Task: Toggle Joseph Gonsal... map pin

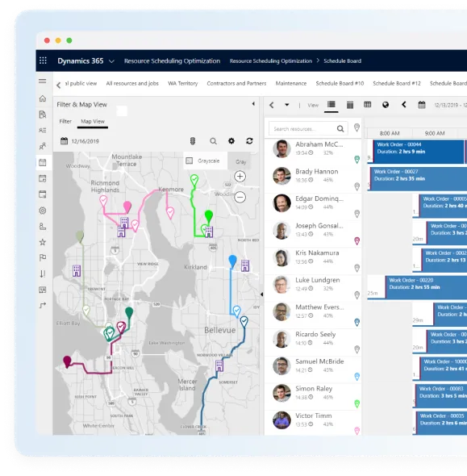Action: click(357, 240)
